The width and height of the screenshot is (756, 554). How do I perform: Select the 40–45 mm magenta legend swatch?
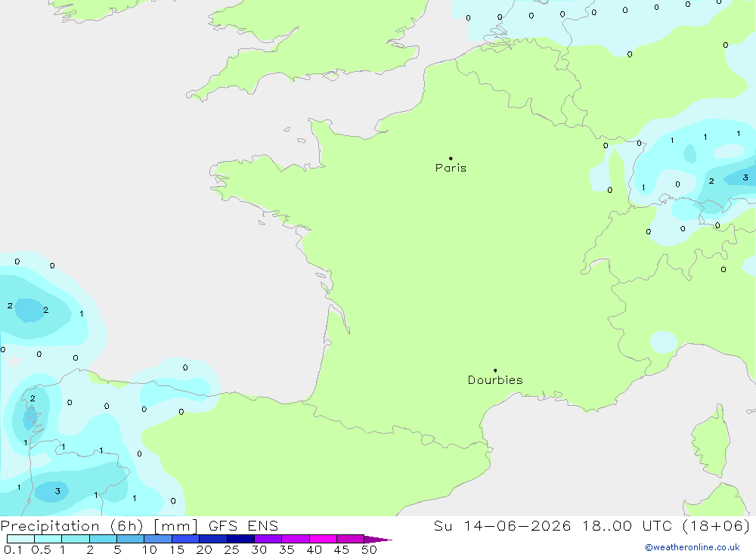[323, 539]
